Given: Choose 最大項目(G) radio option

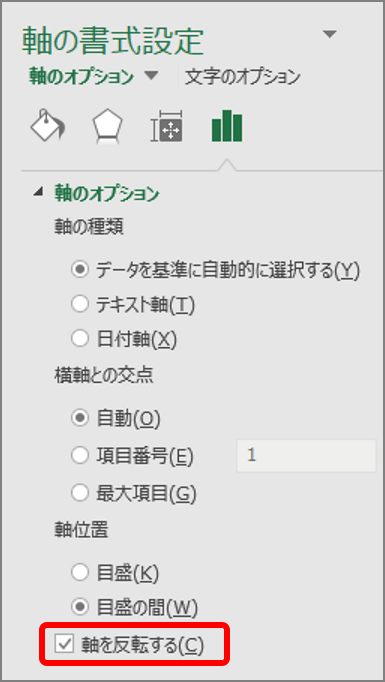Looking at the screenshot, I should tap(80, 493).
